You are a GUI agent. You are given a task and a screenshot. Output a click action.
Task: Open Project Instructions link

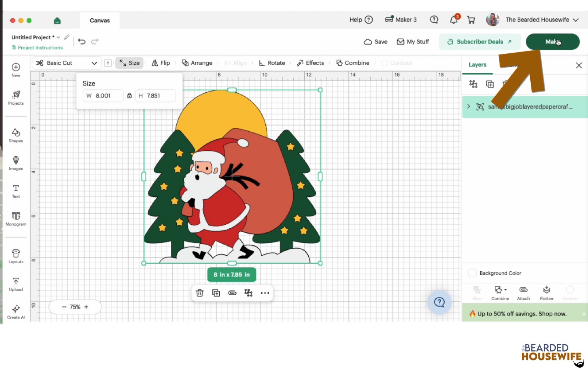click(37, 48)
